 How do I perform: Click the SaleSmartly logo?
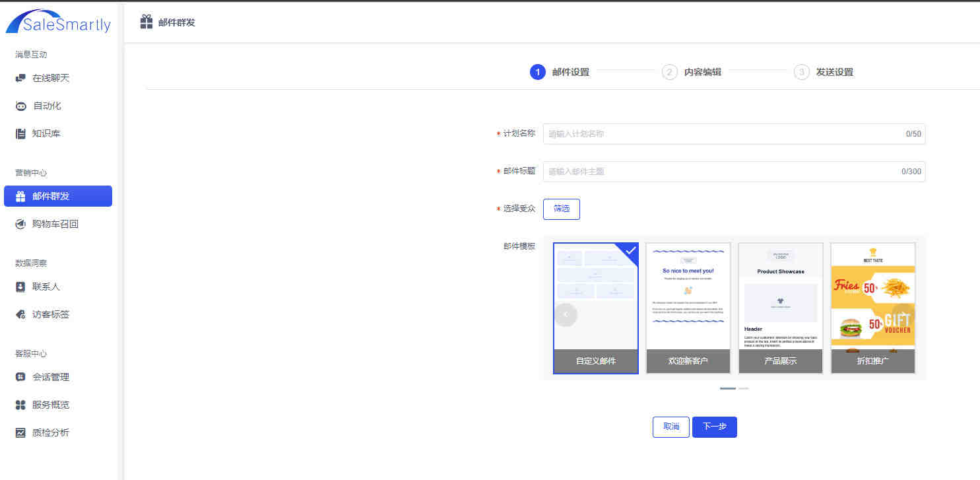click(59, 21)
